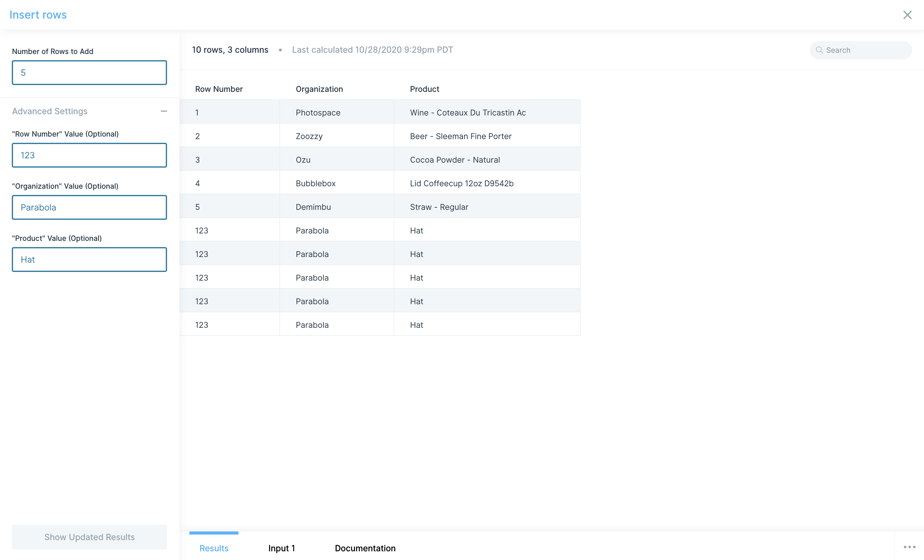The height and width of the screenshot is (560, 924).
Task: Click Show Updated Results button
Action: (x=89, y=537)
